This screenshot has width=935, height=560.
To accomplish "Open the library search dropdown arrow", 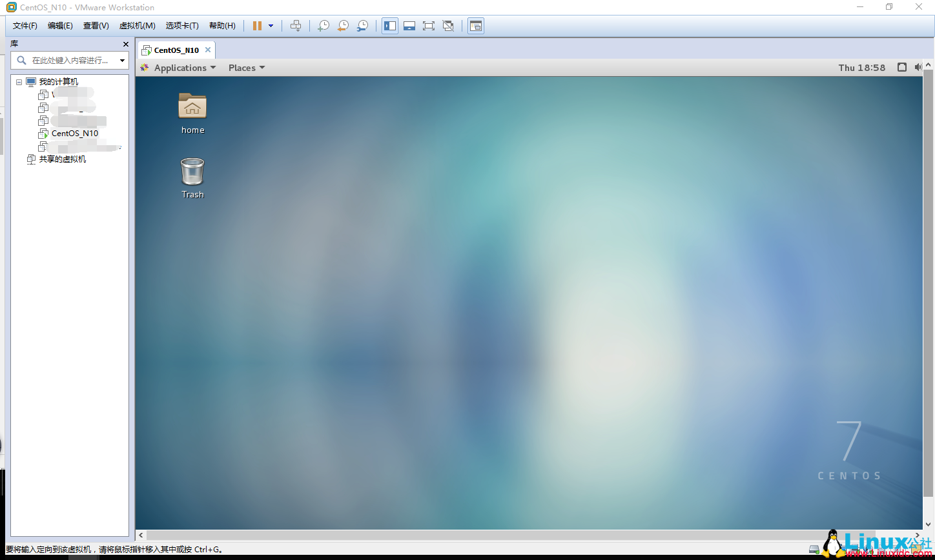I will coord(122,60).
